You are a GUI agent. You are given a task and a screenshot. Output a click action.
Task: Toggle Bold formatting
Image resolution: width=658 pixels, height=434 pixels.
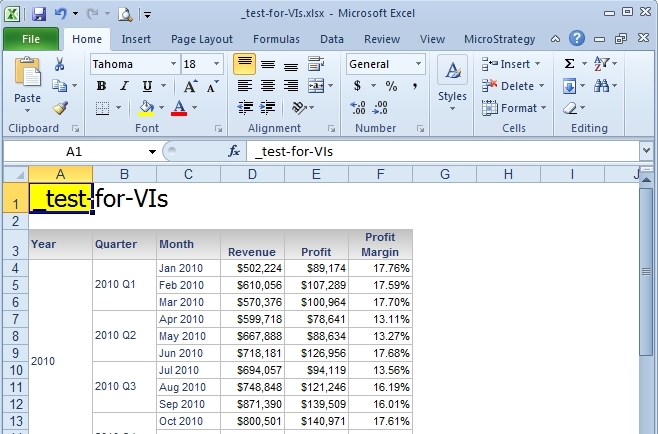[101, 86]
